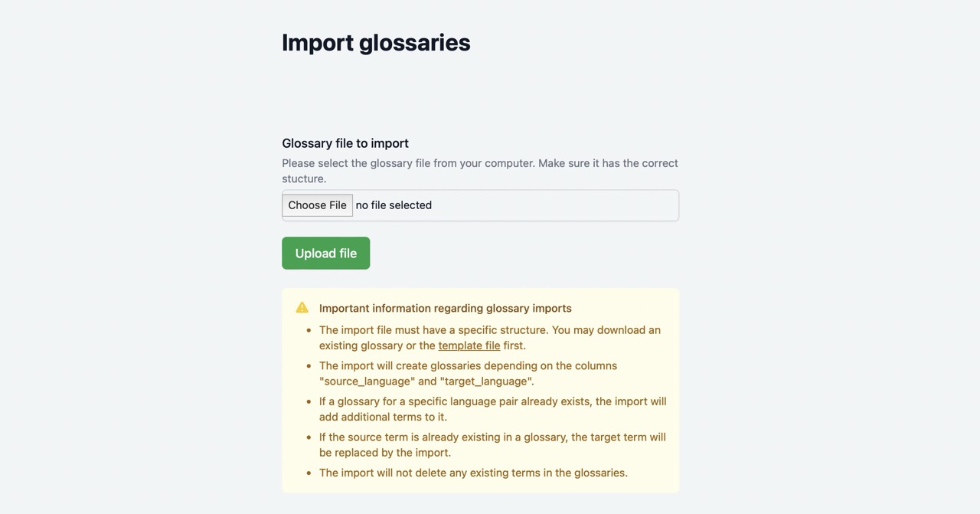Click the 'Important information regarding glossary imports' heading

pyautogui.click(x=446, y=308)
